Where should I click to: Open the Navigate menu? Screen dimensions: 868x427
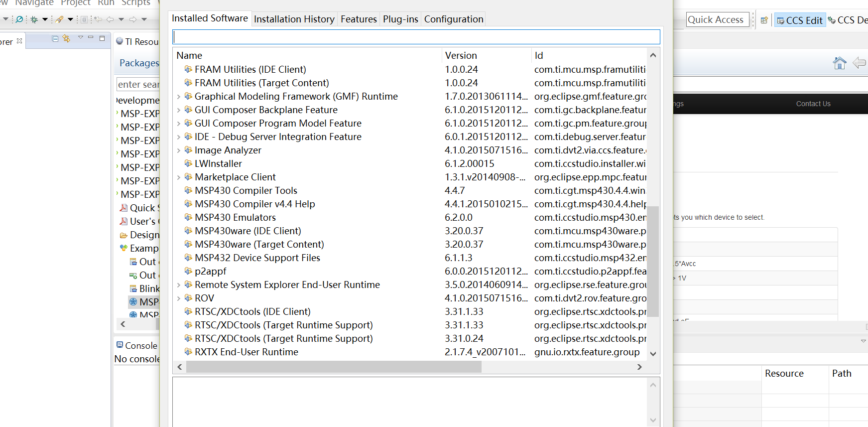tap(34, 3)
